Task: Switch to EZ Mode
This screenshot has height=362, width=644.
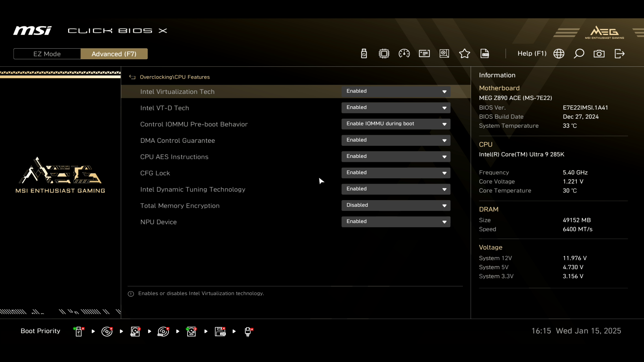Action: 47,54
